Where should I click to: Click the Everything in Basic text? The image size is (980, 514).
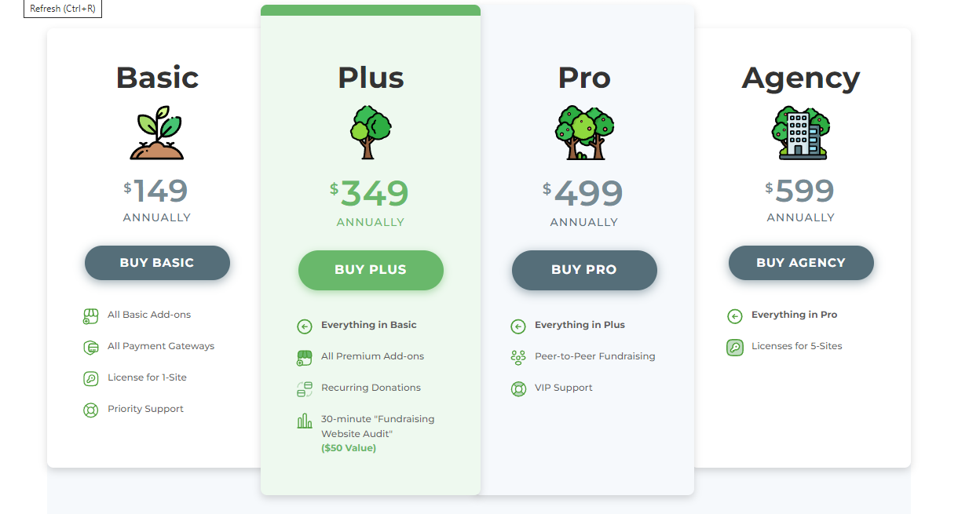pyautogui.click(x=369, y=325)
